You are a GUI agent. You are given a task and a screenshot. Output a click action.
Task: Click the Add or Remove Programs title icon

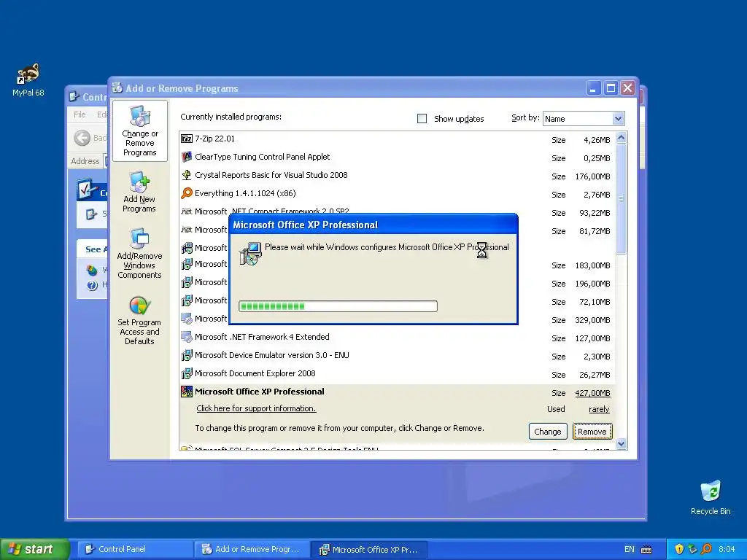117,87
